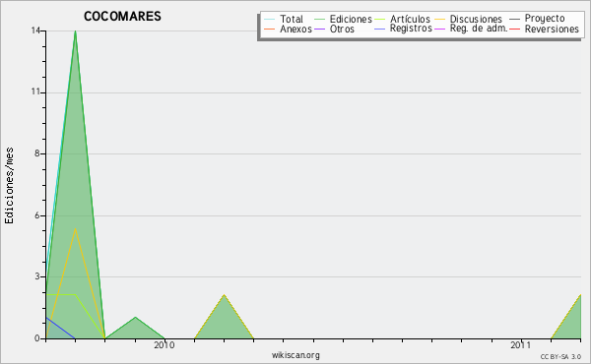Image resolution: width=591 pixels, height=364 pixels.
Task: Select the Reversiones legend entry
Action: point(545,29)
